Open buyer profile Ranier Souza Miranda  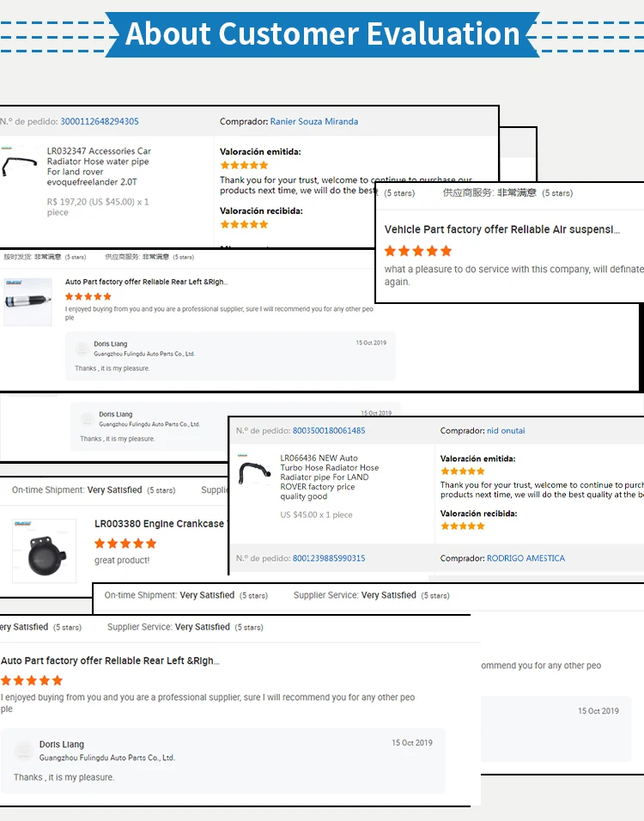pyautogui.click(x=313, y=122)
